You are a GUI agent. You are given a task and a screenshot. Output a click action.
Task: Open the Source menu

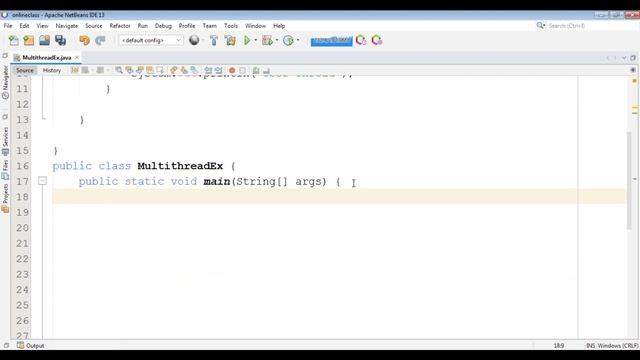(x=93, y=26)
